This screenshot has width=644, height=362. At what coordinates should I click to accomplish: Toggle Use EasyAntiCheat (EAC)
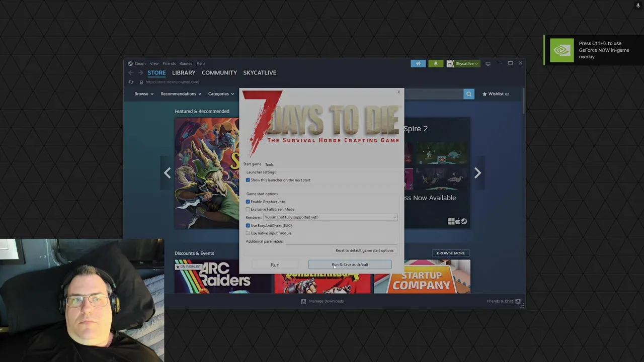(248, 225)
